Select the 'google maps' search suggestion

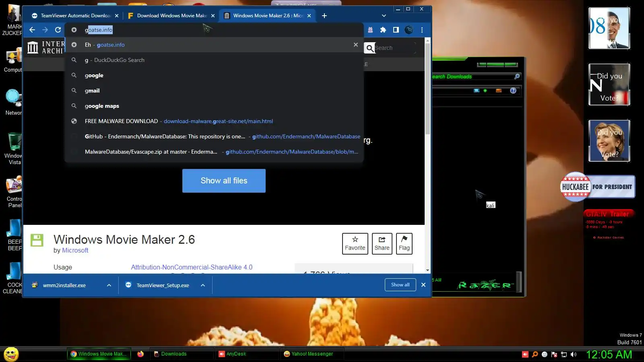click(x=215, y=106)
